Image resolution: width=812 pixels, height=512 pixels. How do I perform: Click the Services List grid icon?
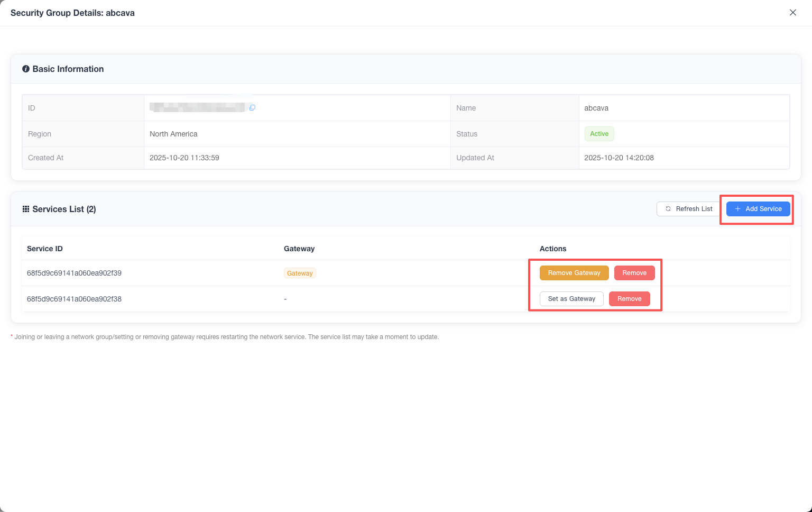25,209
